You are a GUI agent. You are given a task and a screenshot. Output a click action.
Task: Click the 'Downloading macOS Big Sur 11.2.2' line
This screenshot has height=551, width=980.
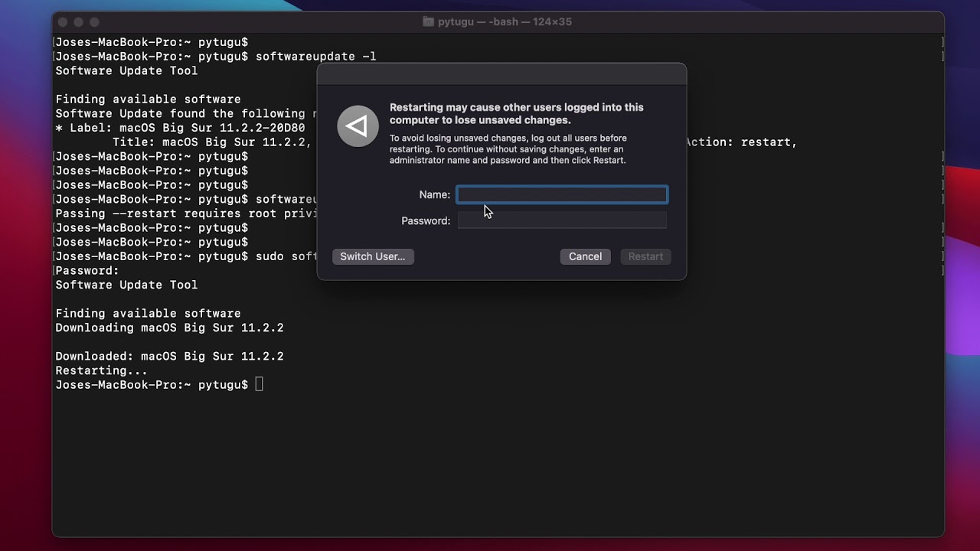tap(169, 328)
